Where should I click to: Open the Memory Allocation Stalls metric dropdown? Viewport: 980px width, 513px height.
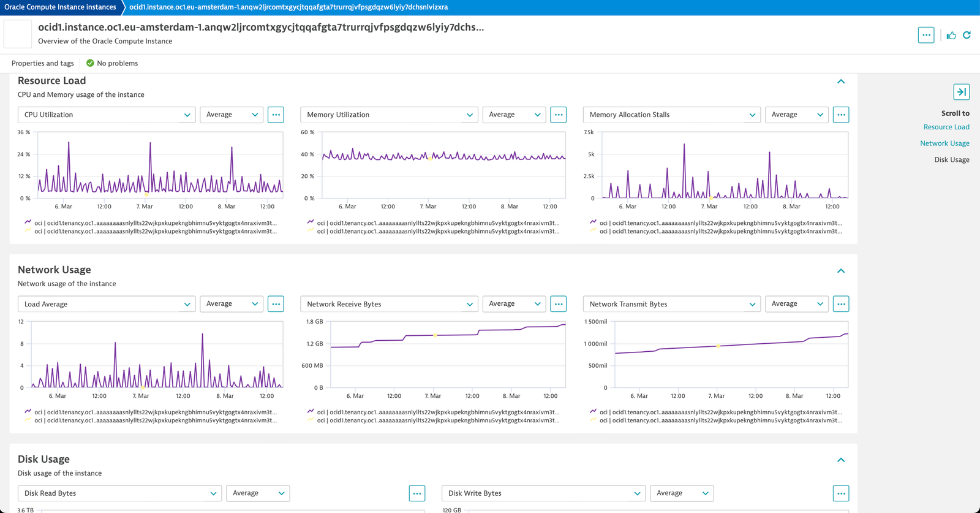672,115
